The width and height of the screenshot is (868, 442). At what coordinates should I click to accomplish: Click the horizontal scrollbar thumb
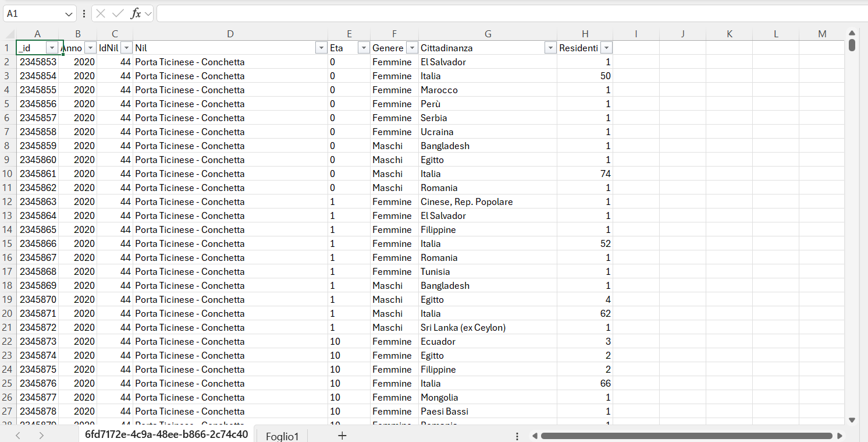pyautogui.click(x=686, y=436)
